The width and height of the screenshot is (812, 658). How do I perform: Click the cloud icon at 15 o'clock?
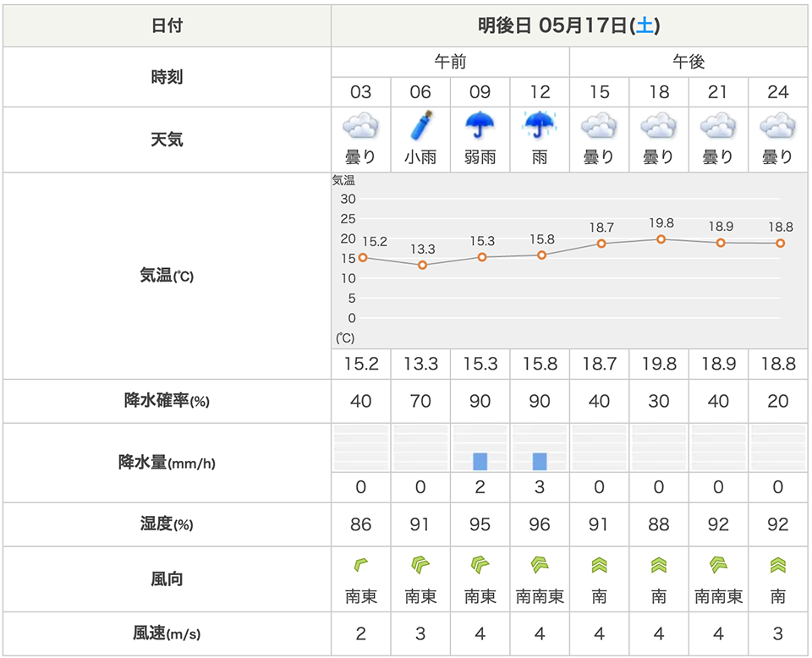pos(599,127)
